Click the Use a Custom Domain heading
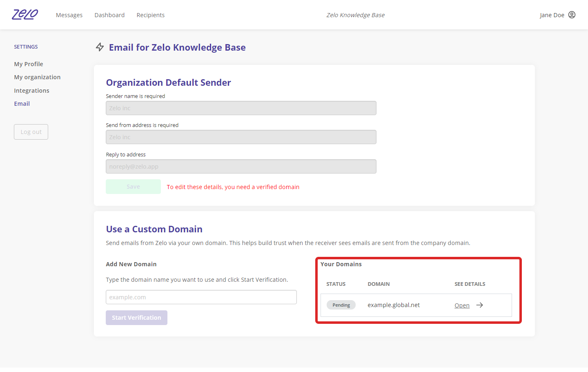588x372 pixels. pos(154,229)
